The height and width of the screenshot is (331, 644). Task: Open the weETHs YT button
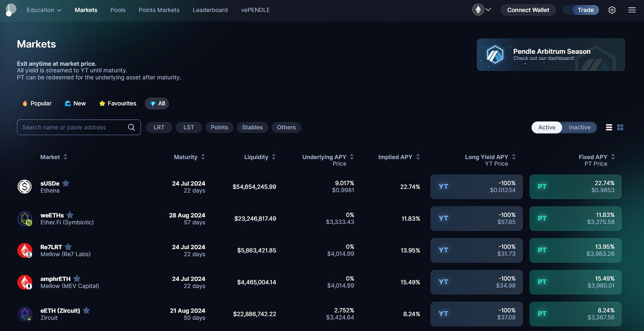[477, 218]
